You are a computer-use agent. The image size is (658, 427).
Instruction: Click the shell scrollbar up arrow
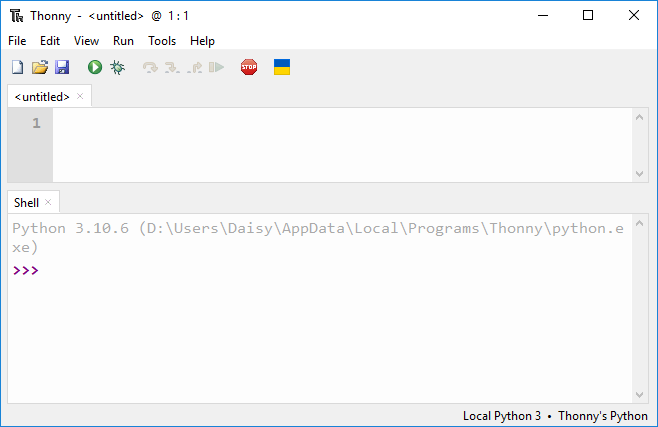coord(640,223)
